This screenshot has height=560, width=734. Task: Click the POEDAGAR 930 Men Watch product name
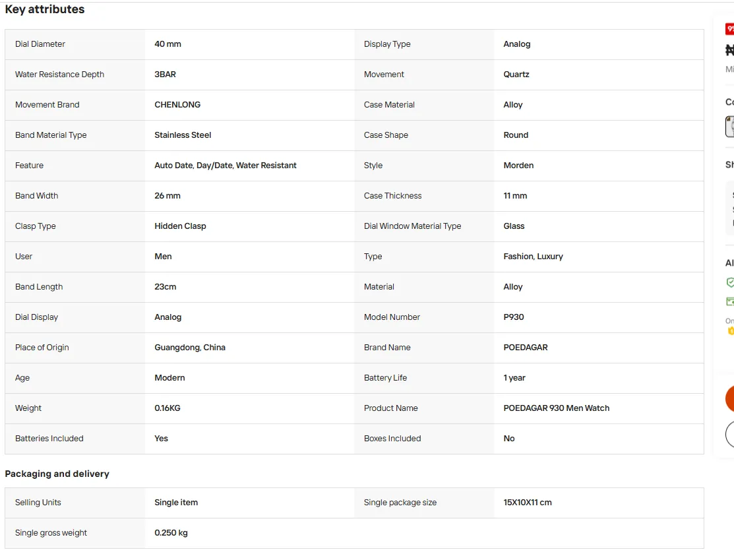(556, 408)
